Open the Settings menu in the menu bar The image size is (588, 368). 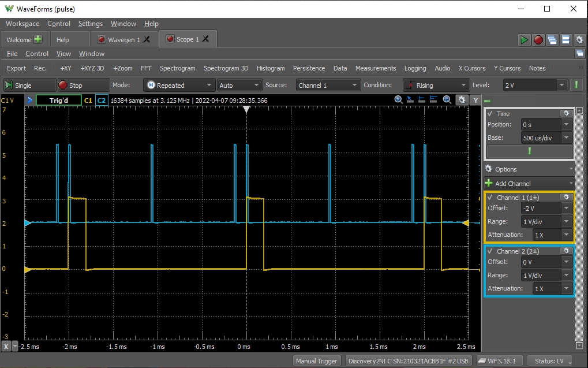[91, 24]
